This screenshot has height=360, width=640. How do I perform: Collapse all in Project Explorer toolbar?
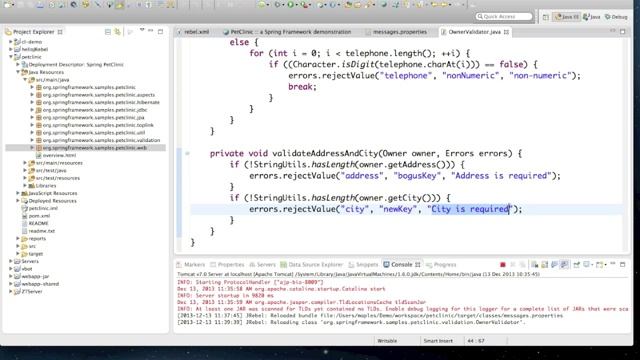click(108, 32)
